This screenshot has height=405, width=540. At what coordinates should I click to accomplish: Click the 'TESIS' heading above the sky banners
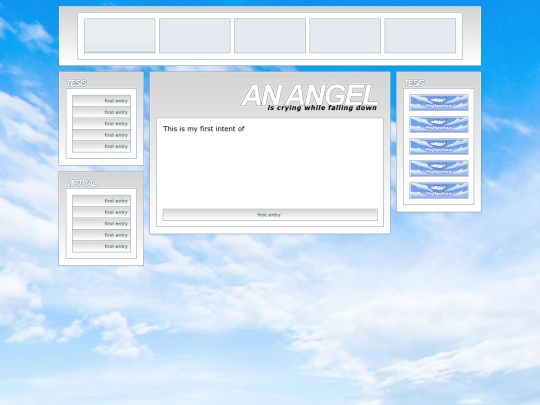coord(414,83)
